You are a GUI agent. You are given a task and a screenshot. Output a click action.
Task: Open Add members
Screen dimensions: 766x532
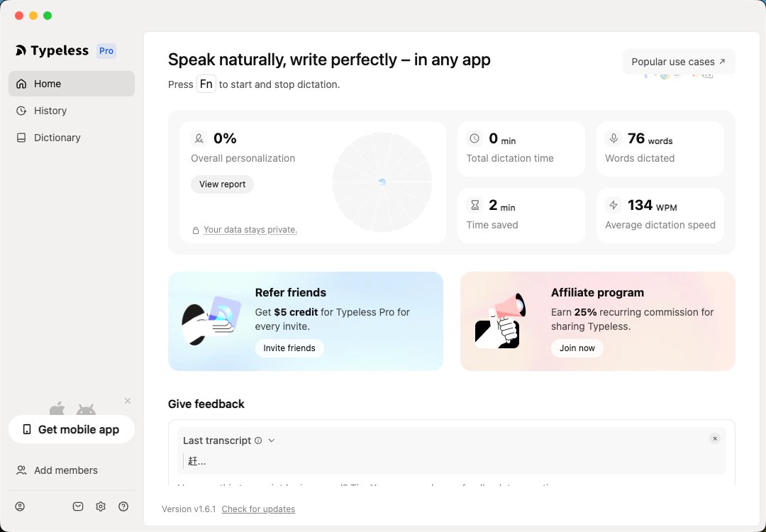(72, 470)
